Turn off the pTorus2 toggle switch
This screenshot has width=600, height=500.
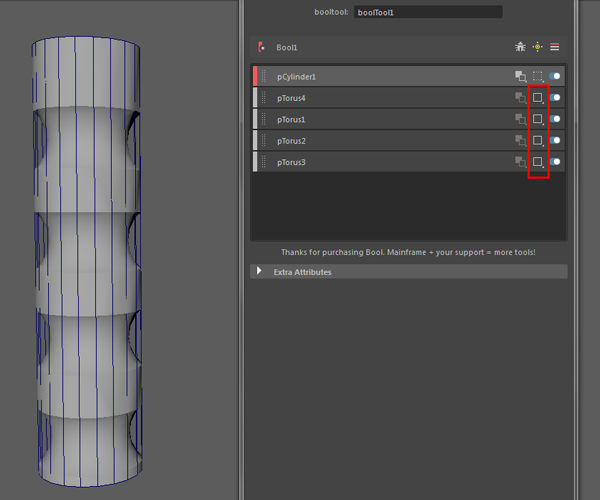click(x=555, y=140)
